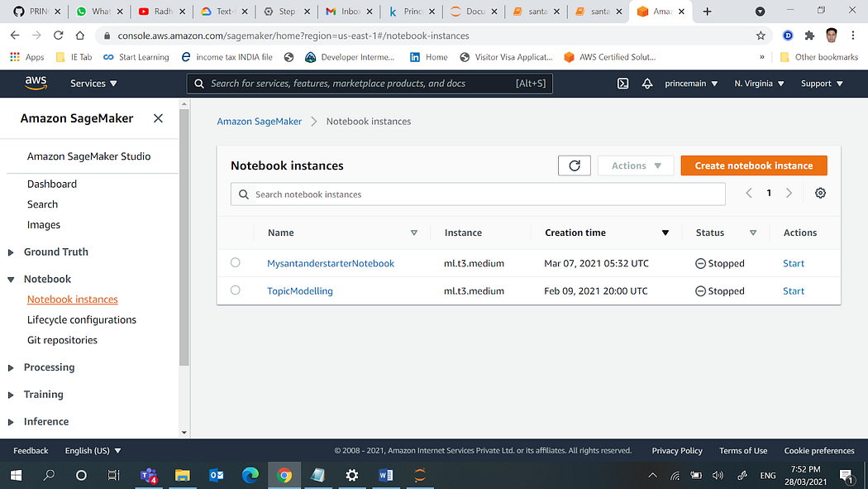Collapse the Notebook section
The height and width of the screenshot is (489, 868).
point(11,280)
